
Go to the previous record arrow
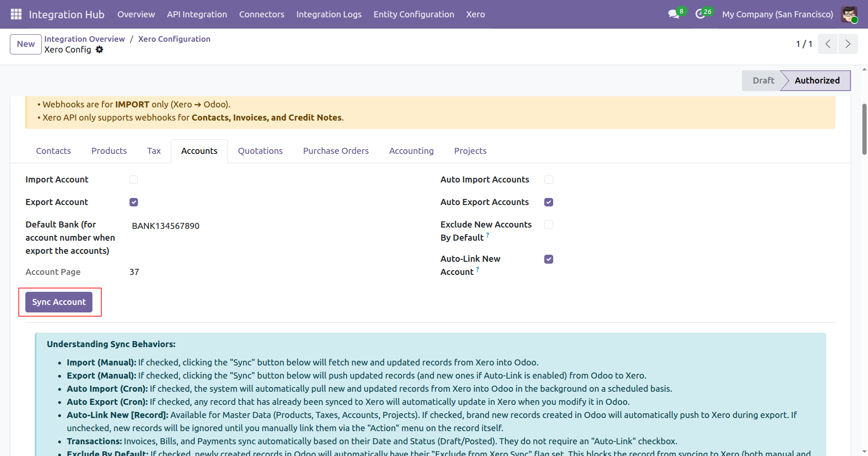coord(828,44)
